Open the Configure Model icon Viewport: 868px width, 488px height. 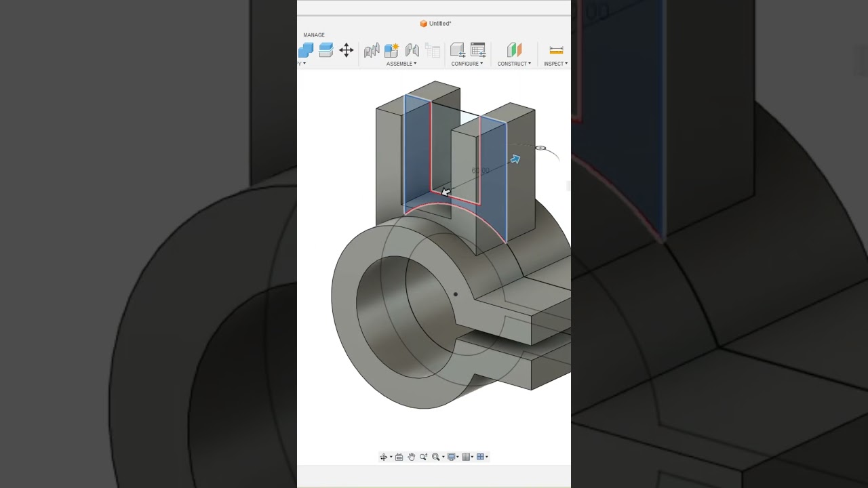tap(458, 50)
